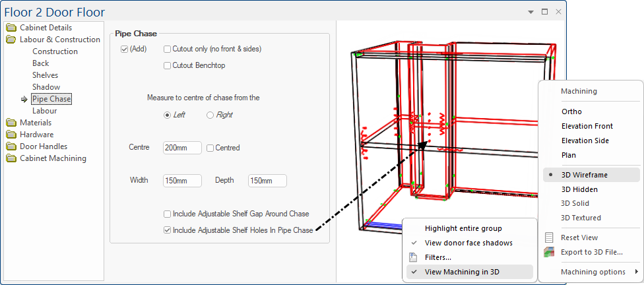Image resolution: width=644 pixels, height=285 pixels.
Task: Click the Width input field
Action: [x=182, y=181]
